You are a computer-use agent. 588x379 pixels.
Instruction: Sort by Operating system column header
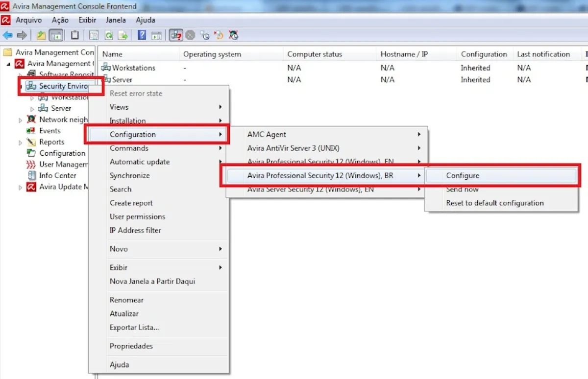point(231,54)
